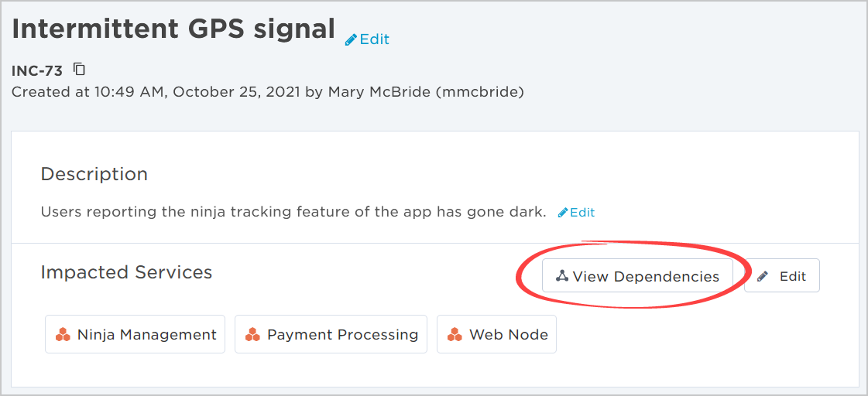The height and width of the screenshot is (396, 868).
Task: Open the View Dependencies button
Action: coord(637,275)
